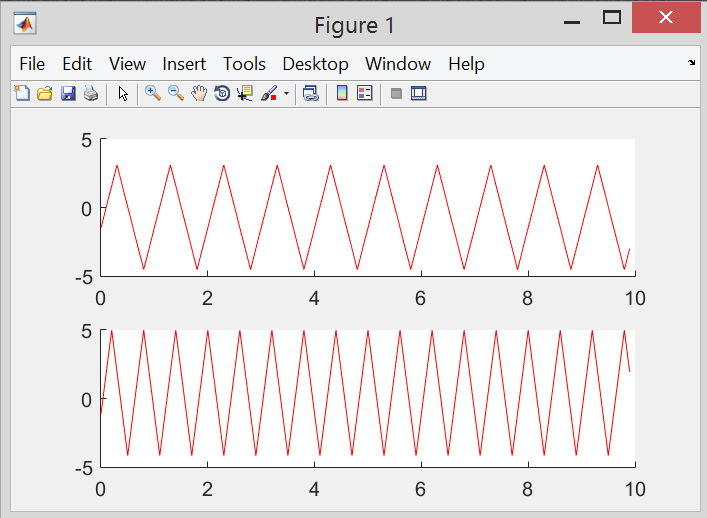Open the Insert menu
Image resolution: width=707 pixels, height=518 pixels.
(x=184, y=64)
